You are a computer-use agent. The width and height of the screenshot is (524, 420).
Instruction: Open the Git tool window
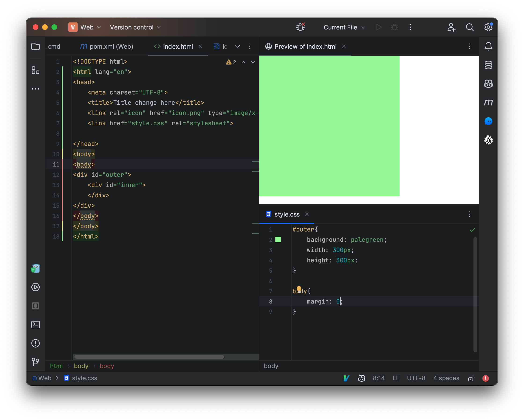[x=36, y=362]
